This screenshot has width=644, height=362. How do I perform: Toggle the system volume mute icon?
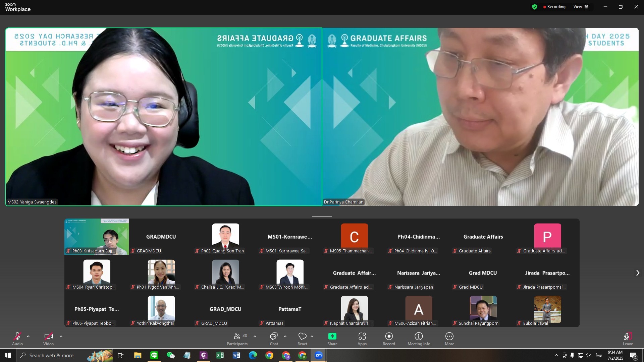tap(588, 355)
